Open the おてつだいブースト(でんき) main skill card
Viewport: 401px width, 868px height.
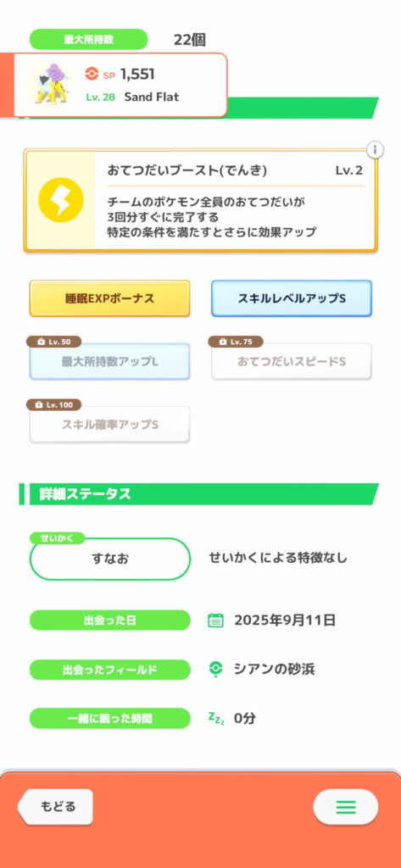200,200
